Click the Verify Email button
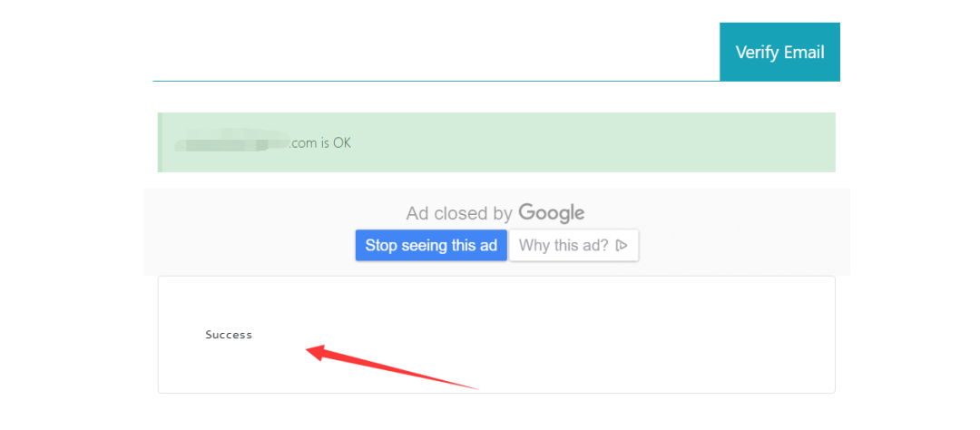 [779, 52]
